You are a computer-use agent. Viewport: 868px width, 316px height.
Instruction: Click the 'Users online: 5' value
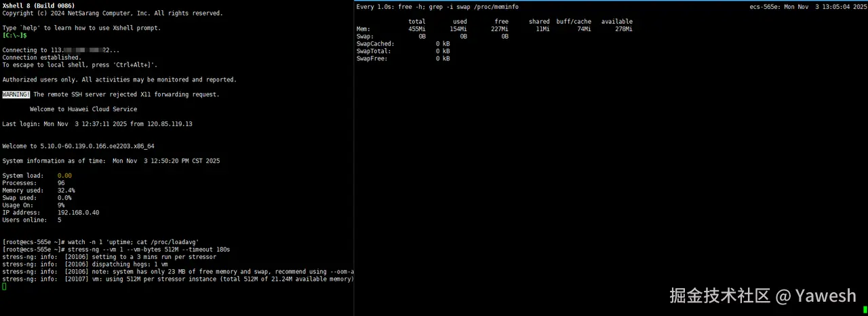click(x=59, y=220)
